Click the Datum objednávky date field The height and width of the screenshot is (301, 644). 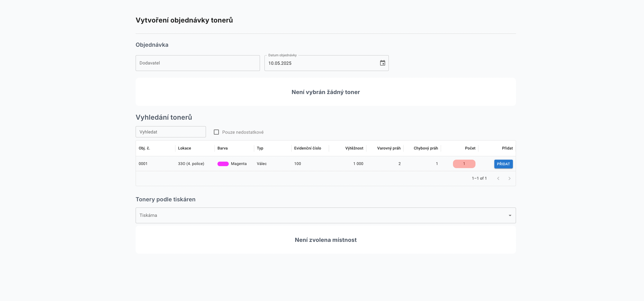tap(321, 63)
